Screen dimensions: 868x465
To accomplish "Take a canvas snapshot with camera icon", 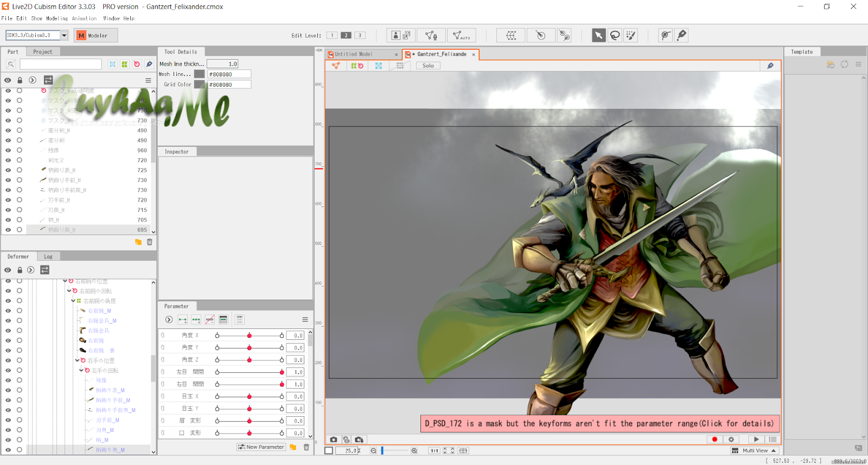I will click(334, 440).
